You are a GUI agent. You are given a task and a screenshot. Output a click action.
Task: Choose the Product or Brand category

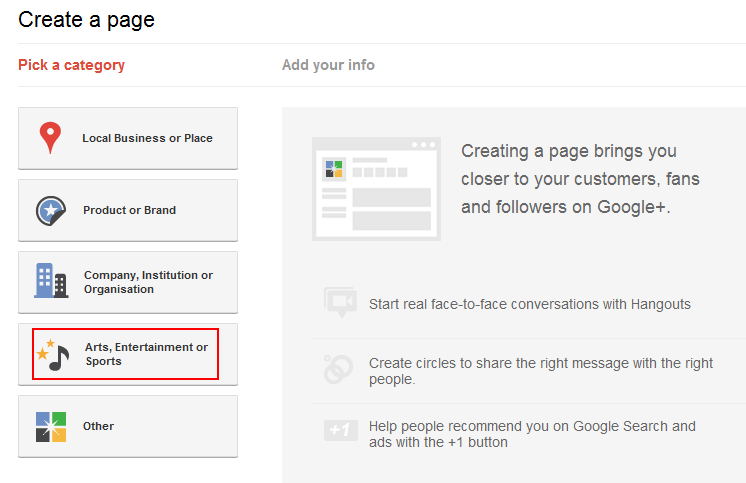pos(128,210)
